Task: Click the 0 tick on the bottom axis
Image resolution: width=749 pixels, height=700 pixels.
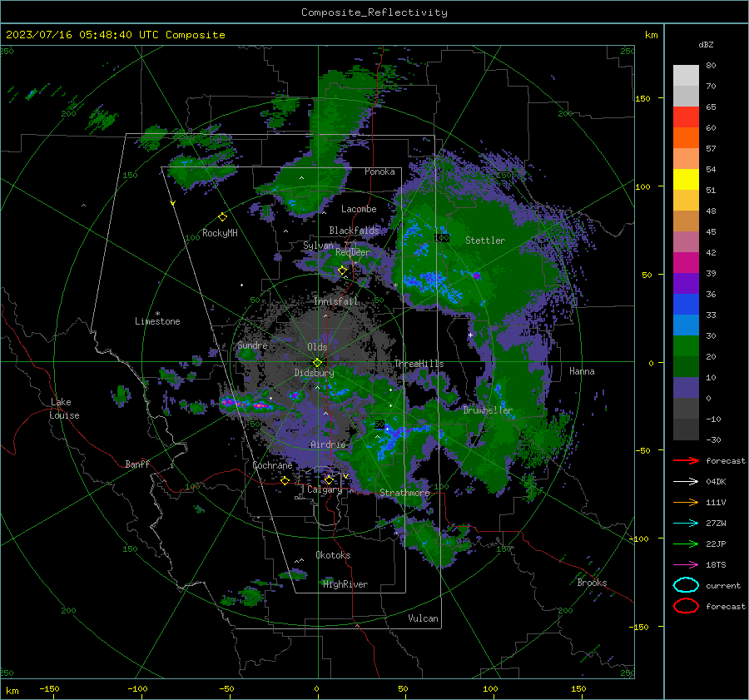Action: pyautogui.click(x=316, y=688)
